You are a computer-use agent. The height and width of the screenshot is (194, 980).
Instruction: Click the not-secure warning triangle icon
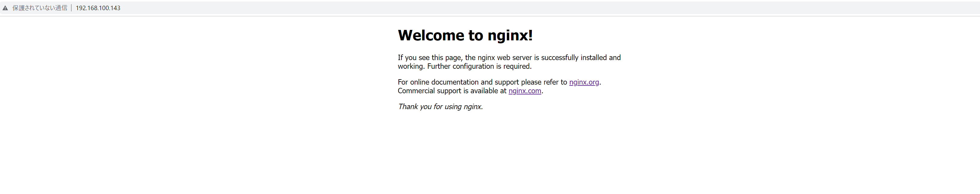click(x=5, y=8)
